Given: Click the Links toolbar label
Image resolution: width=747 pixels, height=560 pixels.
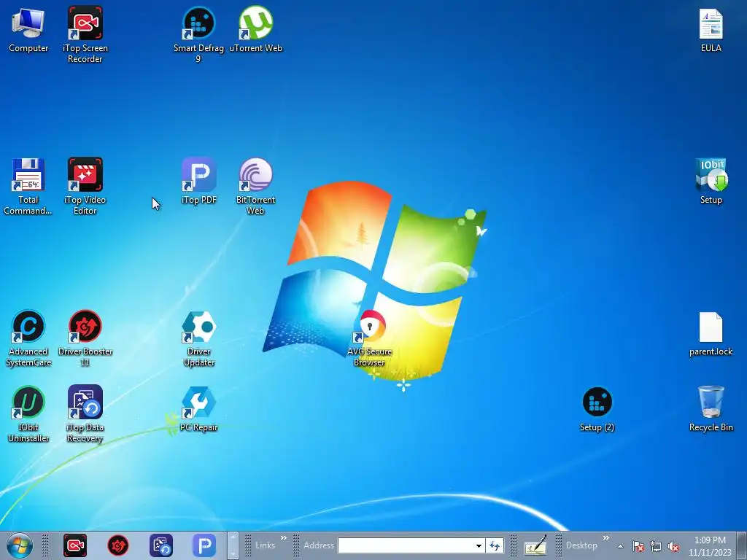Looking at the screenshot, I should tap(265, 545).
